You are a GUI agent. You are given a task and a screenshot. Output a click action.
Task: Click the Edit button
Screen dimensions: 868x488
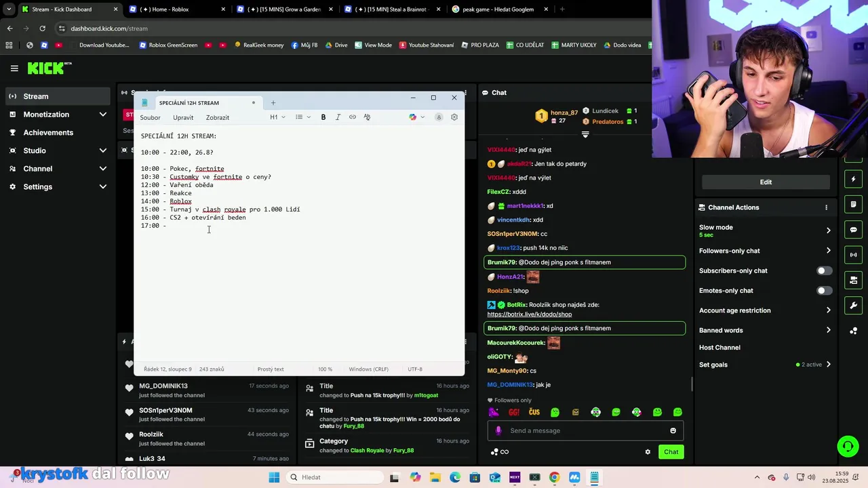tap(766, 182)
